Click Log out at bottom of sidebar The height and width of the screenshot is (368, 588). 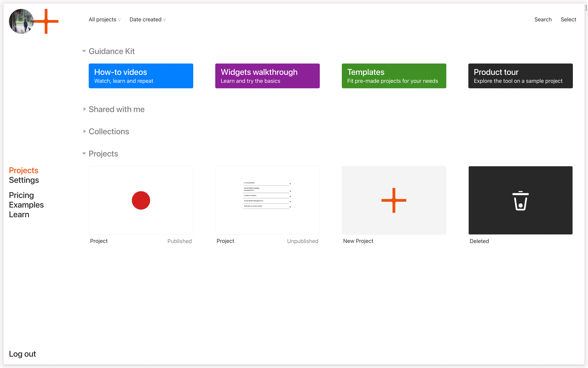[22, 354]
